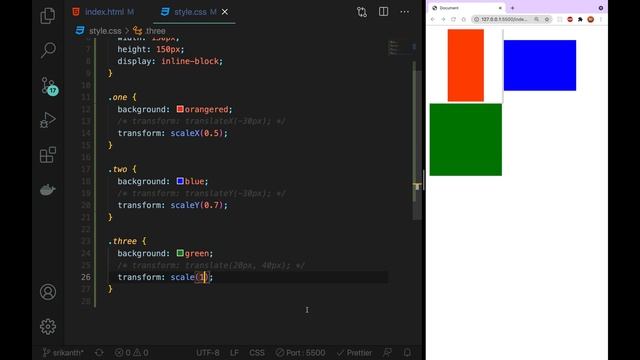Open the errors and warnings count
This screenshot has height=360, width=640.
(131, 353)
